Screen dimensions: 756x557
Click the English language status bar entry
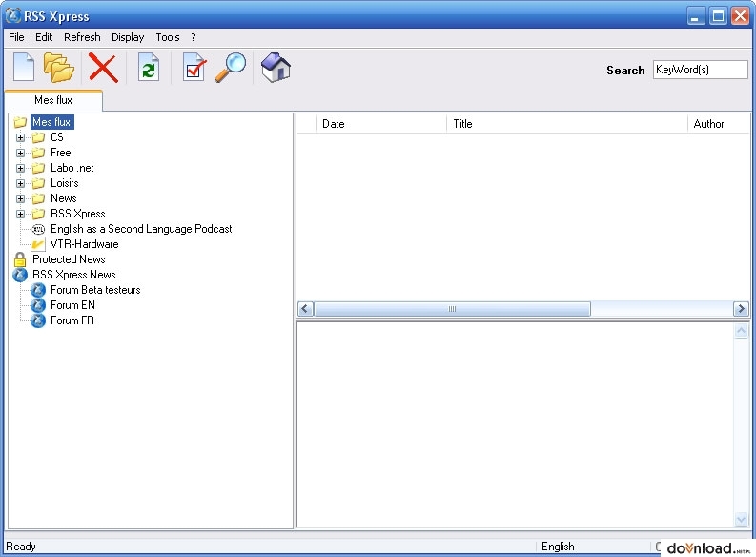pyautogui.click(x=558, y=547)
